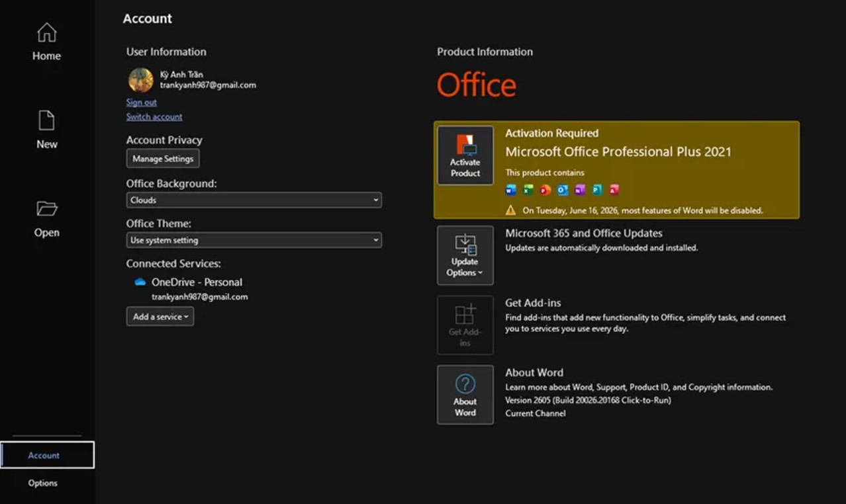Click the 'OneDrive - Personal' service label
This screenshot has height=504, width=846.
click(x=197, y=282)
